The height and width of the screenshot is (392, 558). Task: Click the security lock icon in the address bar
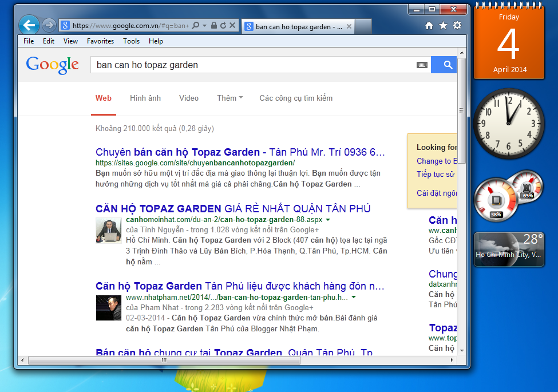[x=213, y=25]
